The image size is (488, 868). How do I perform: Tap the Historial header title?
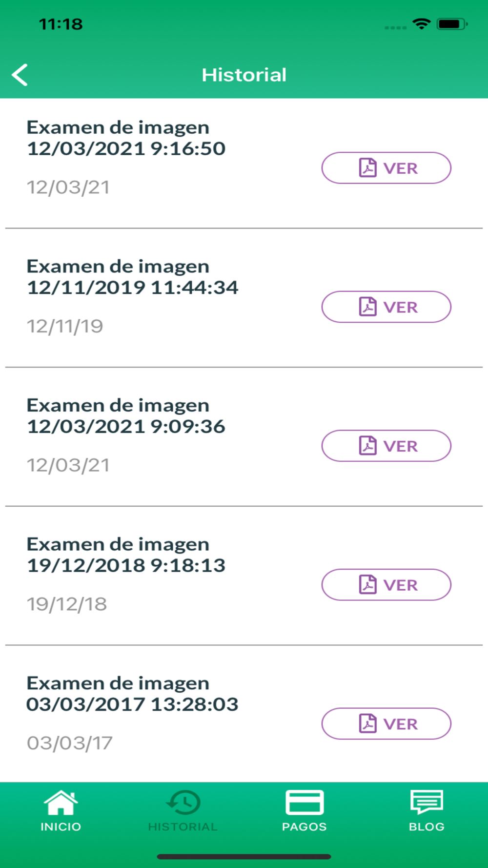(x=244, y=75)
